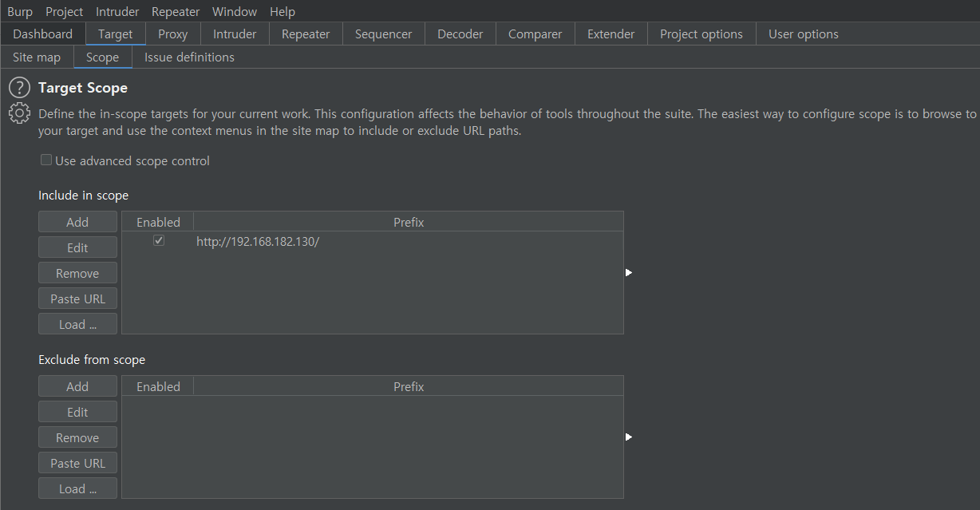Open the Project menu
This screenshot has height=510, width=980.
[65, 11]
